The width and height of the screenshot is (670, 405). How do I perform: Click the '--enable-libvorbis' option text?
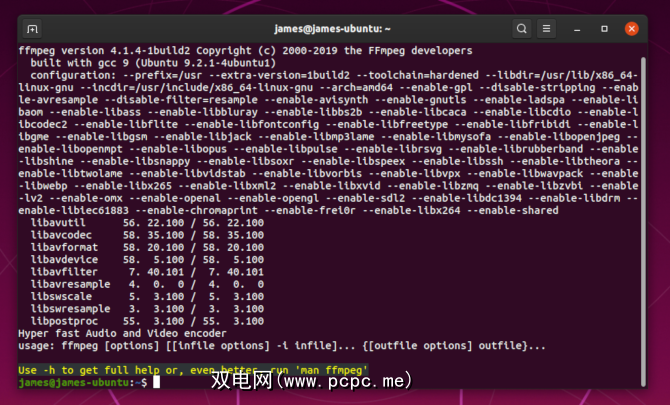pos(307,174)
